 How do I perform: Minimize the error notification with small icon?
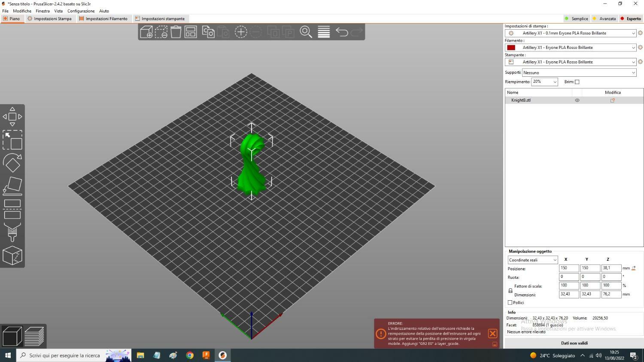[495, 344]
